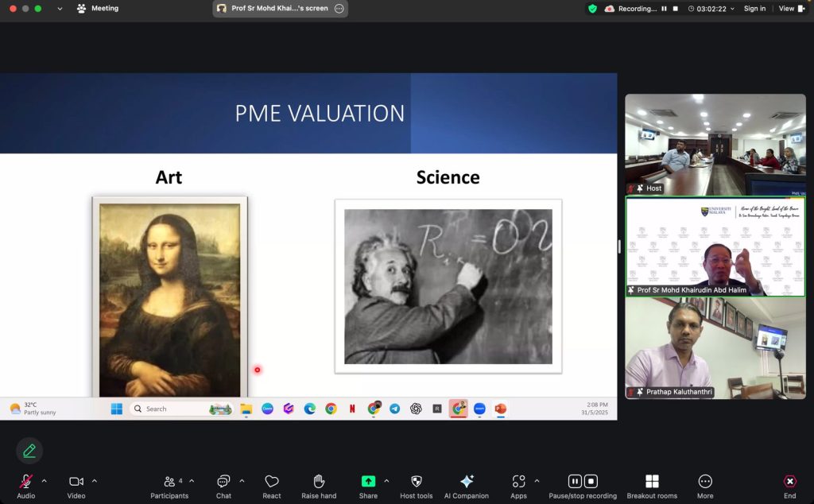This screenshot has height=504, width=814.
Task: Click the green encryption shield icon
Action: (x=592, y=9)
